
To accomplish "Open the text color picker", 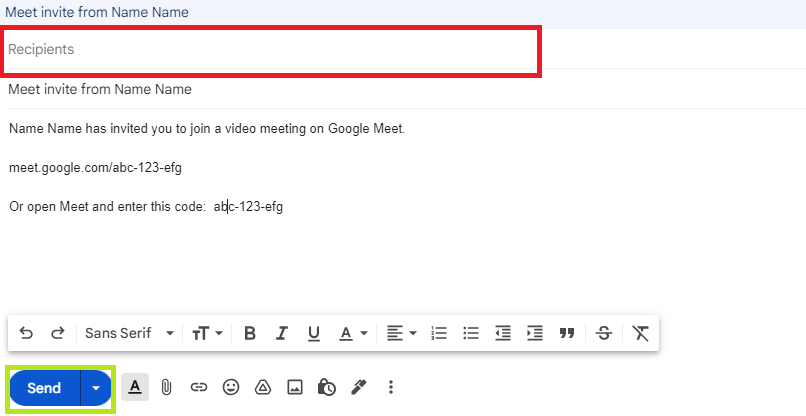I will [353, 333].
